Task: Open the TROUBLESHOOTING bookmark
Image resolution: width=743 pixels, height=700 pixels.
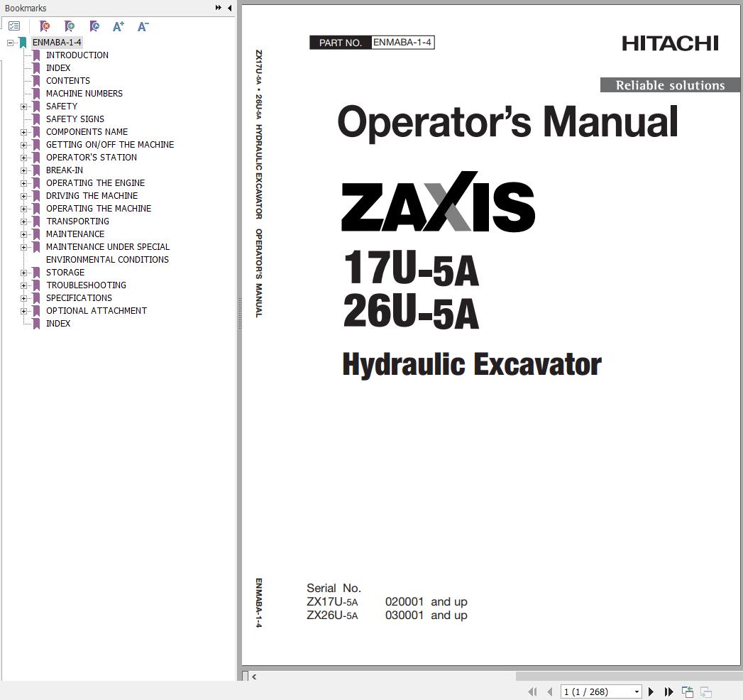Action: click(87, 286)
